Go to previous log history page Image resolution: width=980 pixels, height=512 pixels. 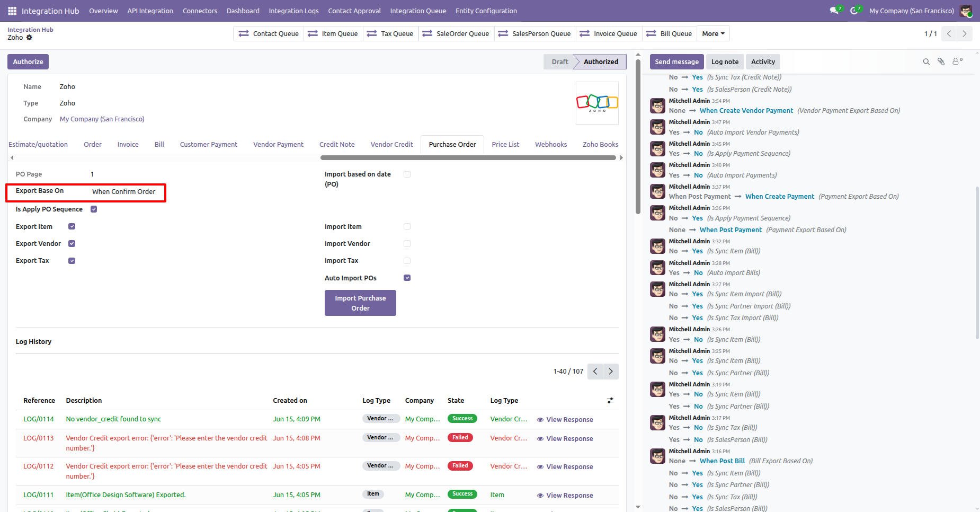(x=595, y=372)
